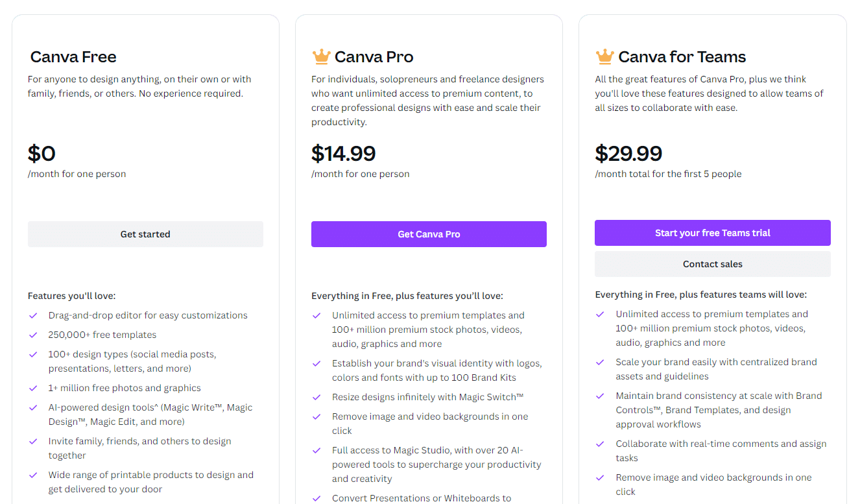Click checkmark beside Resize designs with Magic Switch
860x504 pixels.
click(x=317, y=397)
